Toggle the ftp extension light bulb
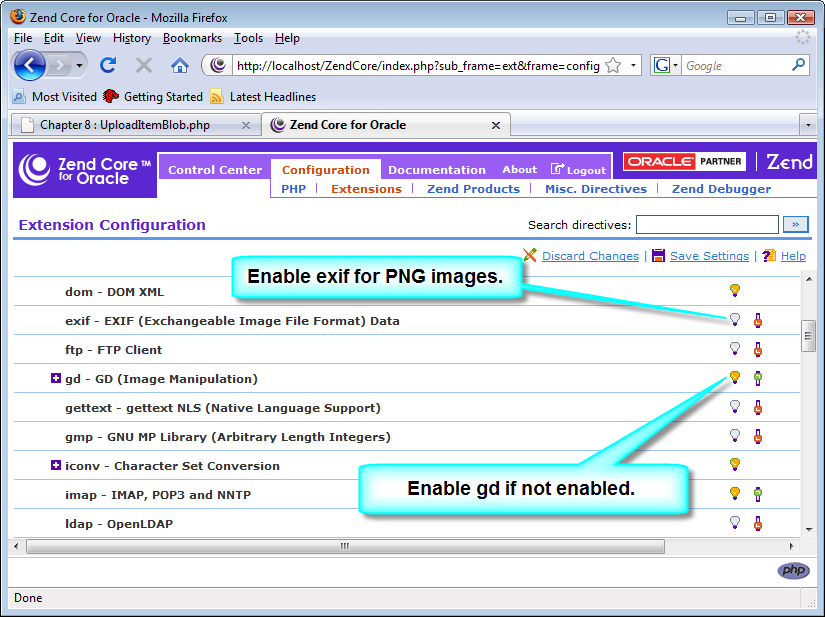 [735, 348]
